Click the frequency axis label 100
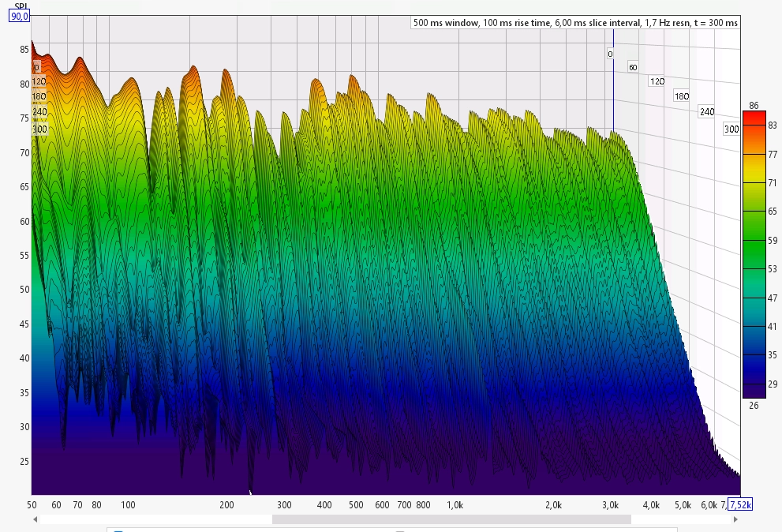Image resolution: width=782 pixels, height=532 pixels. [128, 505]
